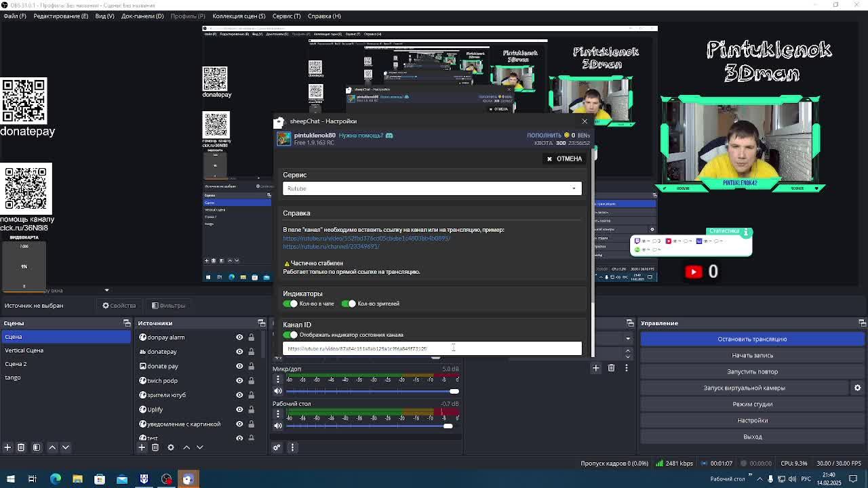868x488 pixels.
Task: Open the rutube.ru/channel example link
Action: pyautogui.click(x=331, y=247)
